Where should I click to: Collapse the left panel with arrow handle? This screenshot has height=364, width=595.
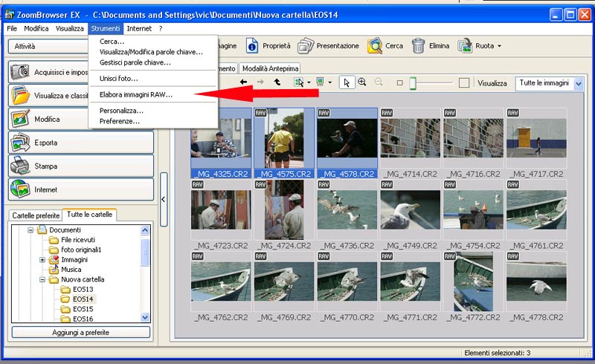click(164, 199)
